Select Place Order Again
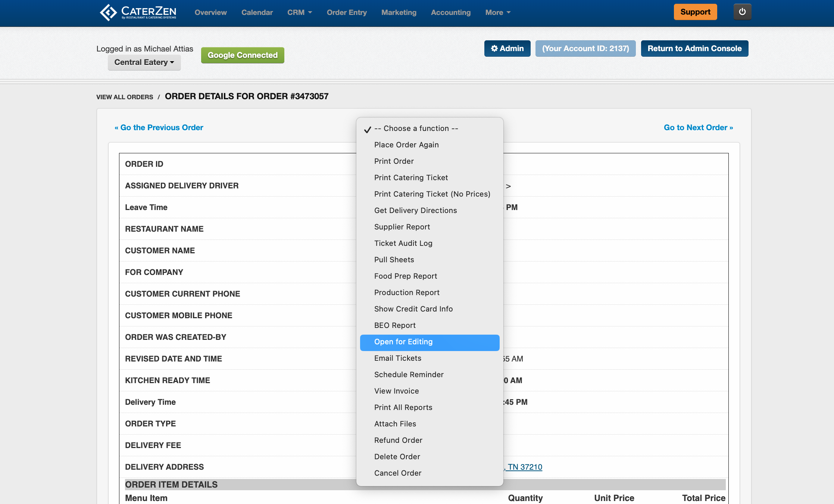This screenshot has width=834, height=504. 430,145
